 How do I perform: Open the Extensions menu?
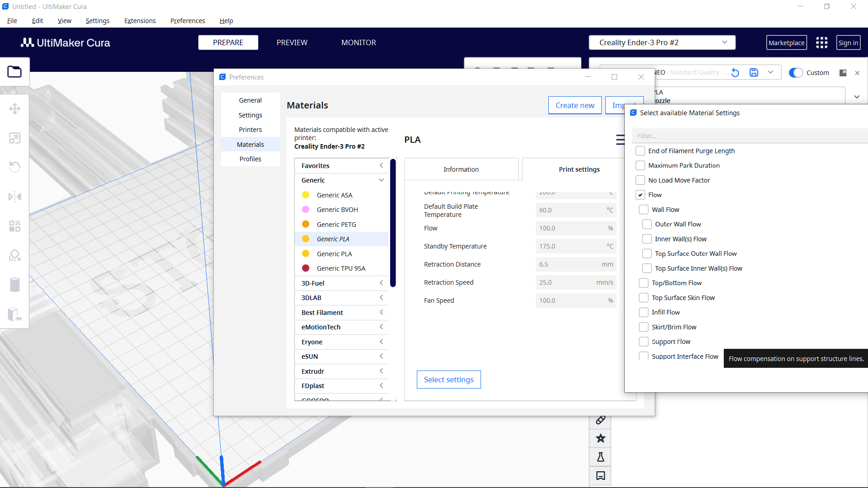point(140,21)
